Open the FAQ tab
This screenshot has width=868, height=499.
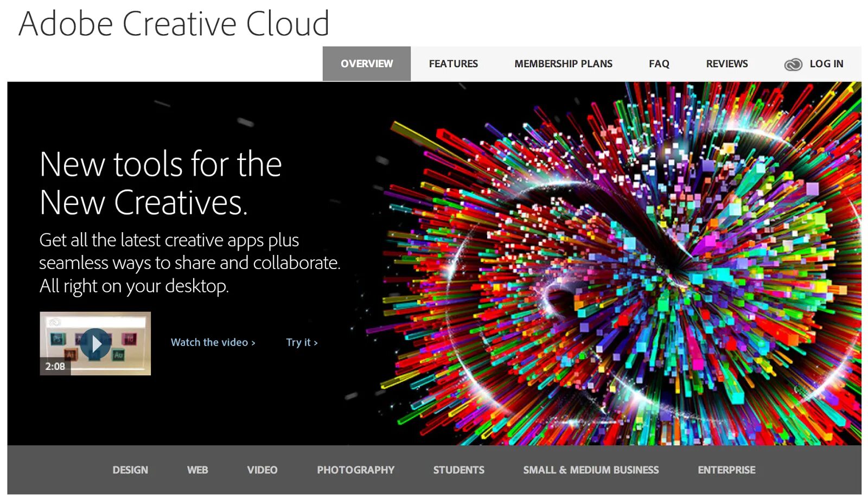659,63
